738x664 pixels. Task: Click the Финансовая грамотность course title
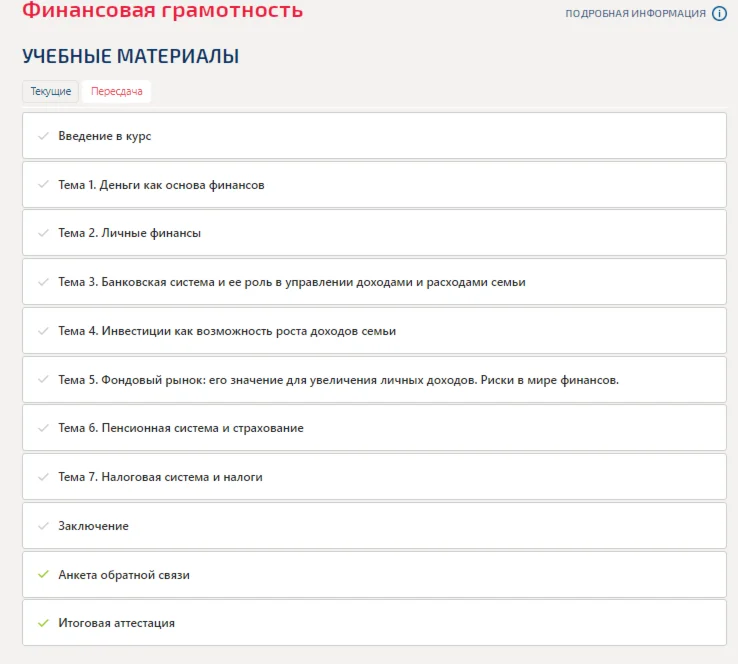pyautogui.click(x=162, y=9)
